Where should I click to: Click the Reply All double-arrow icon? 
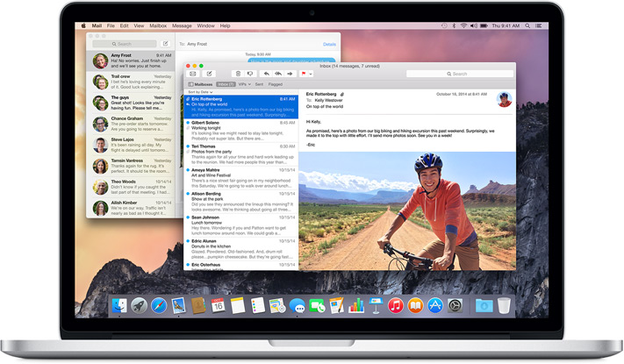(278, 74)
